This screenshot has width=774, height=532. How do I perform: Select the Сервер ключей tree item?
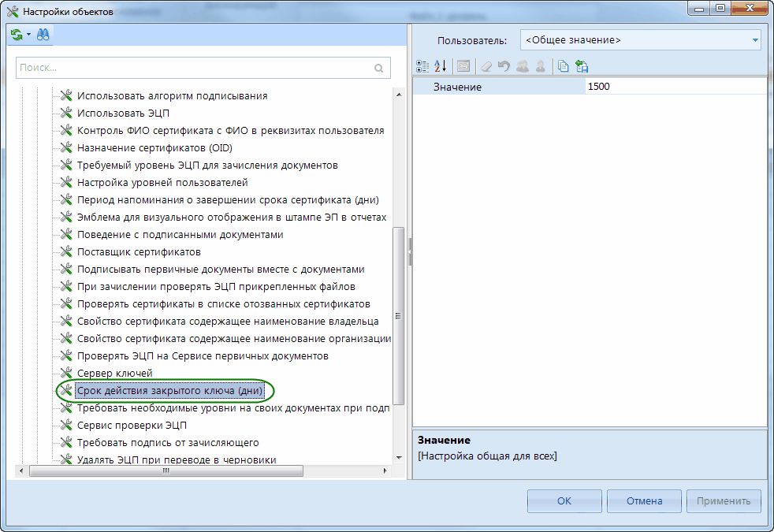[114, 373]
